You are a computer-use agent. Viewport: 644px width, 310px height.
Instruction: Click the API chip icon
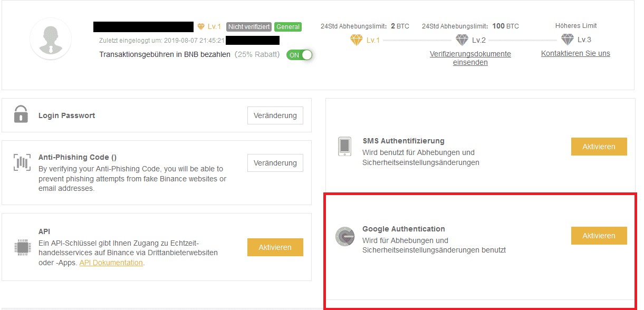22,247
